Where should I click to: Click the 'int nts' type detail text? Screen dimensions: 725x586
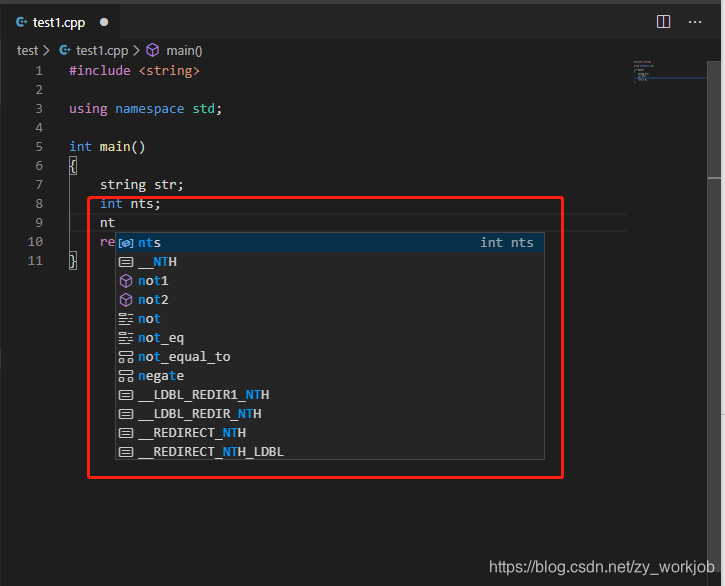coord(507,242)
